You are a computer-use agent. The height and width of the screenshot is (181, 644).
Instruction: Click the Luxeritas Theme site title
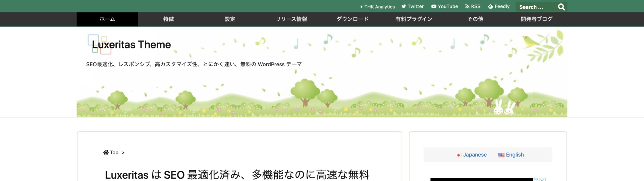click(131, 44)
